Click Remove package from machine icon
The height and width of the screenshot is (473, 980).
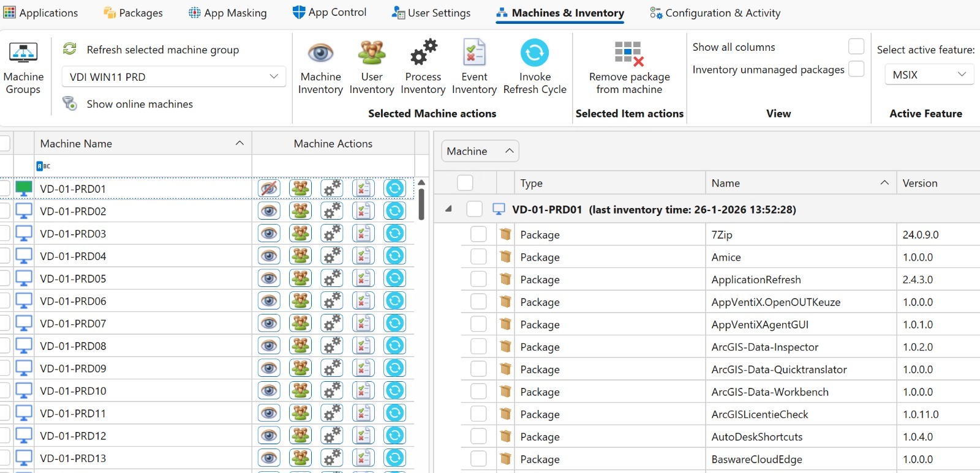click(629, 54)
